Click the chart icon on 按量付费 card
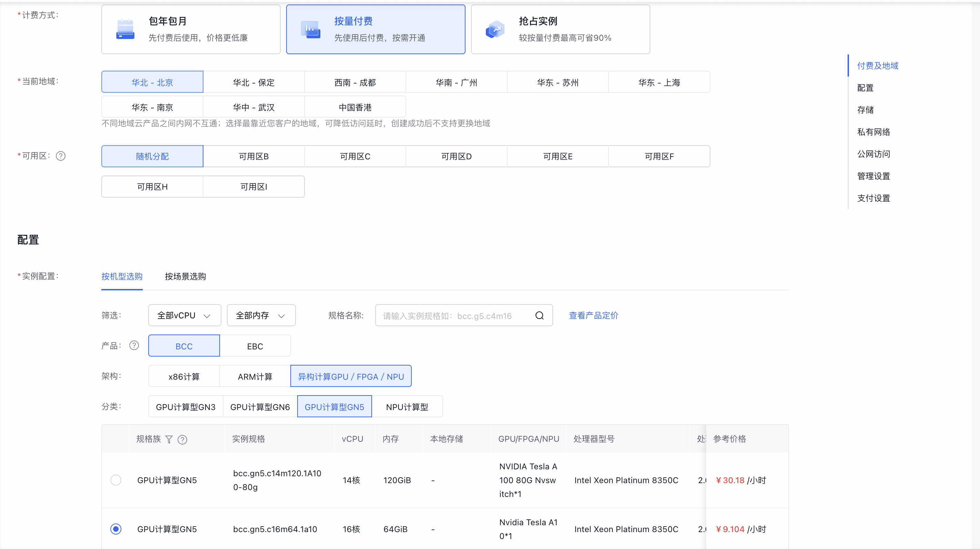The width and height of the screenshot is (980, 549). [310, 29]
